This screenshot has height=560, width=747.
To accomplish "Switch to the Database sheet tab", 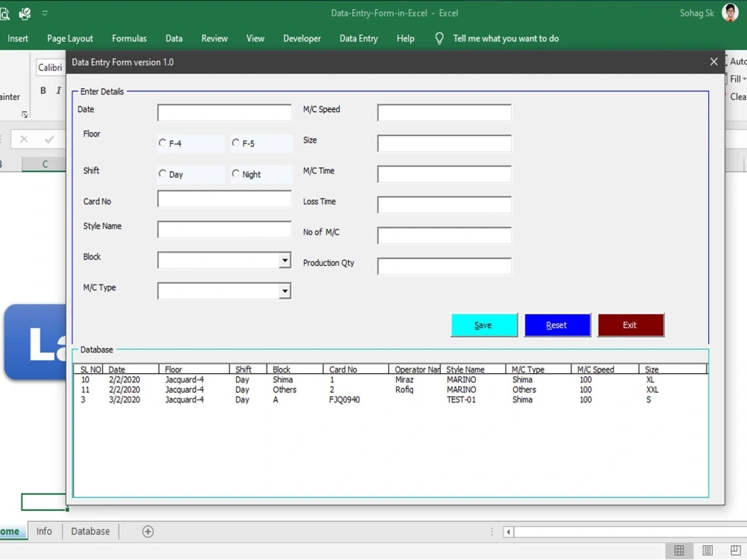I will [90, 532].
